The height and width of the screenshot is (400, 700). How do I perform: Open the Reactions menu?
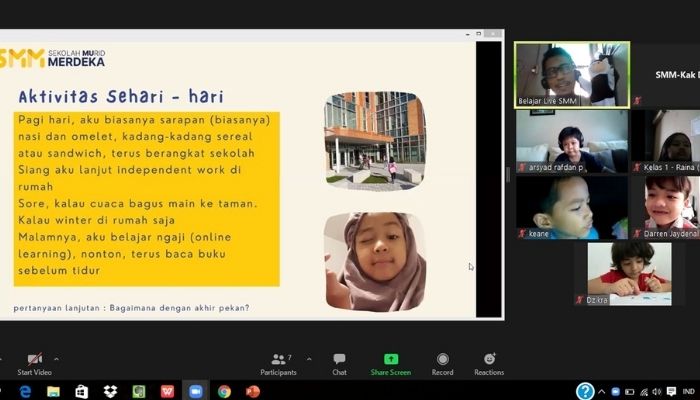tap(489, 363)
